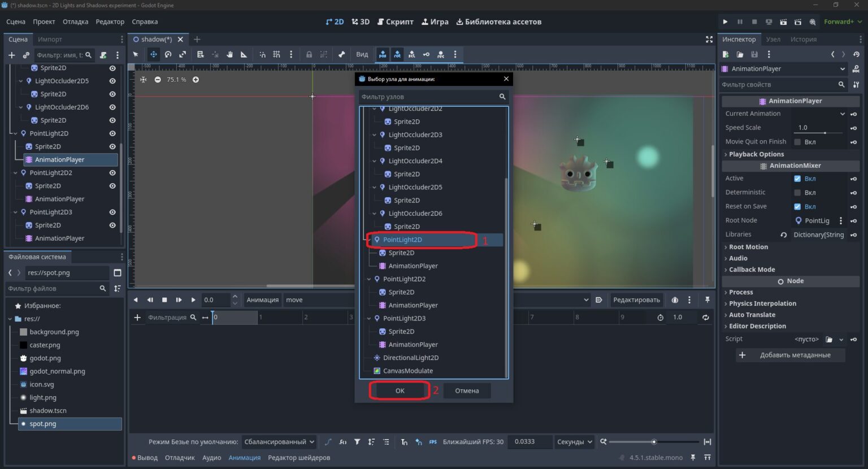
Task: Activate the Pan hand tool
Action: (x=229, y=55)
